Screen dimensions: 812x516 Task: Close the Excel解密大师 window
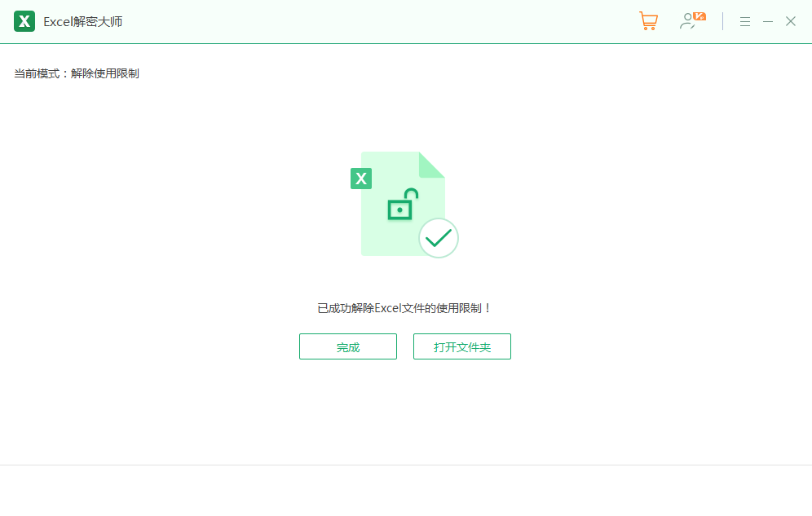click(x=790, y=21)
